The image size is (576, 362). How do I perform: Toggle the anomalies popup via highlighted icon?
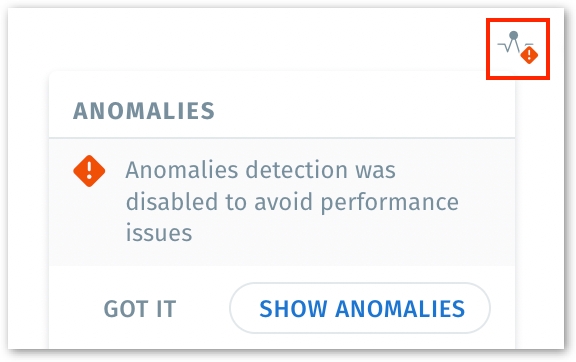tap(518, 48)
